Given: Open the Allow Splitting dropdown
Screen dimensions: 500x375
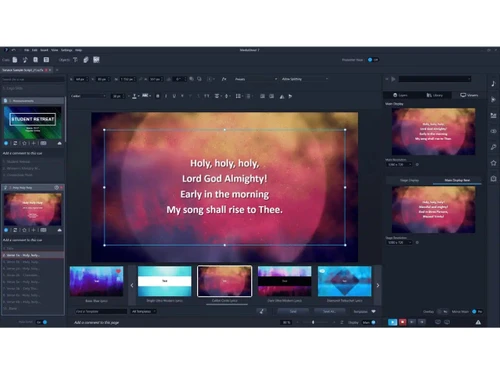Looking at the screenshot, I should tap(305, 79).
